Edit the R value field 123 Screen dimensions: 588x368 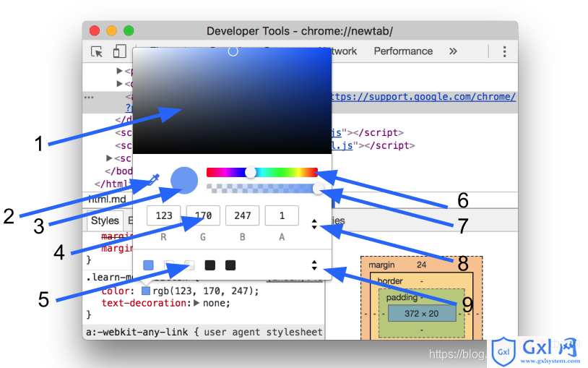[x=163, y=215]
